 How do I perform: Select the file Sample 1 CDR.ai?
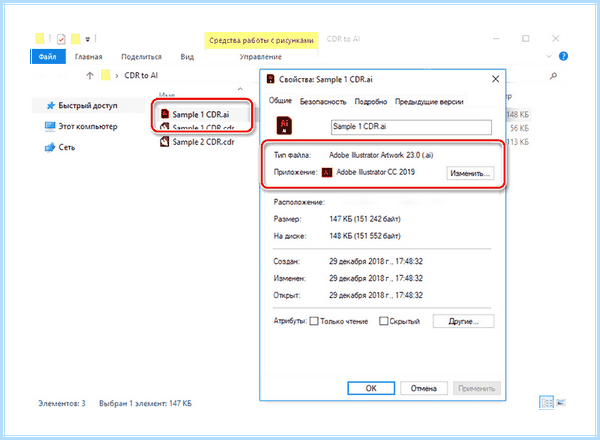pyautogui.click(x=201, y=114)
